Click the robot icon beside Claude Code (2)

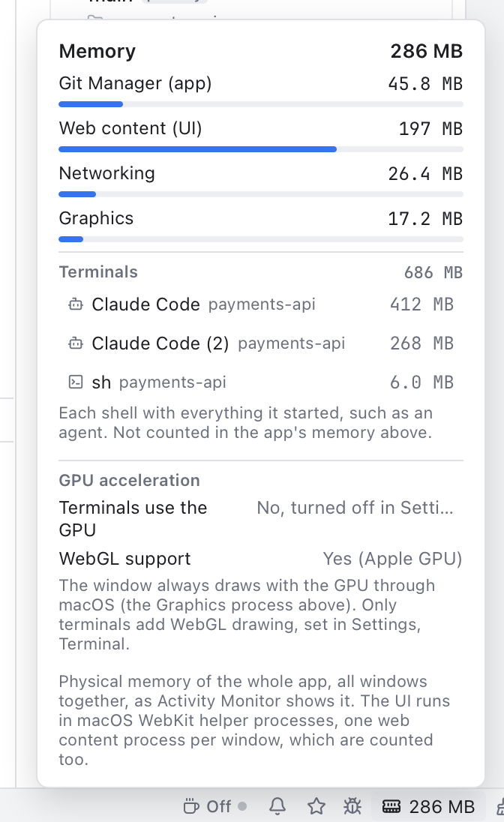76,343
